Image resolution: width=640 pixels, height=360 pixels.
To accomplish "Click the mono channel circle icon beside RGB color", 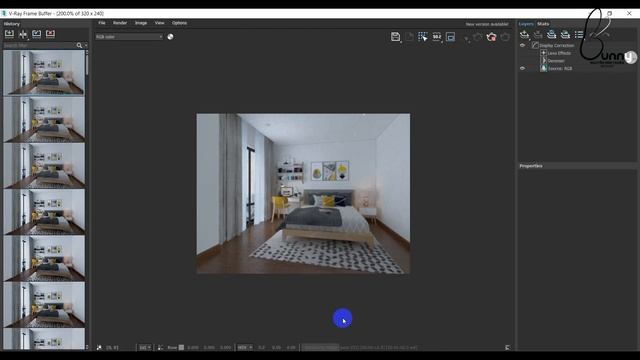I will coord(170,37).
